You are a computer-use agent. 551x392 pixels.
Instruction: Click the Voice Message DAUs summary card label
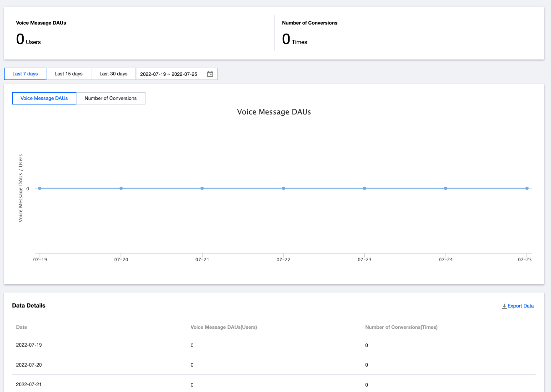(x=41, y=23)
